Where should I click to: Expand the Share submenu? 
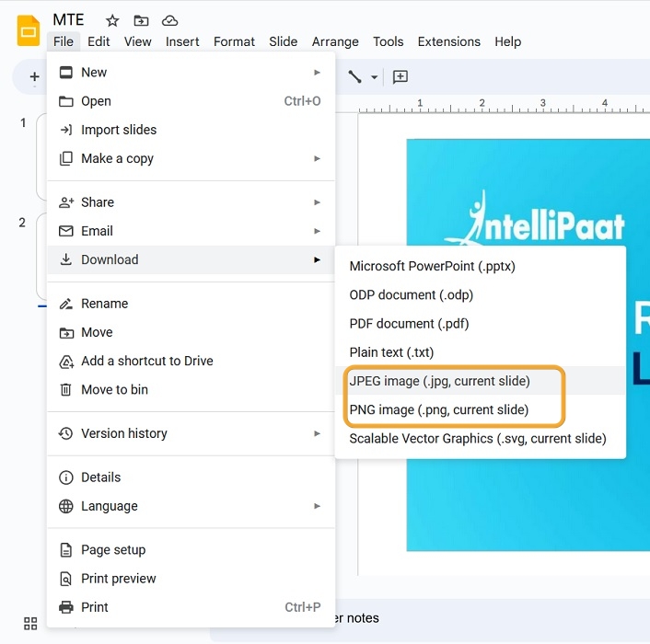(191, 202)
